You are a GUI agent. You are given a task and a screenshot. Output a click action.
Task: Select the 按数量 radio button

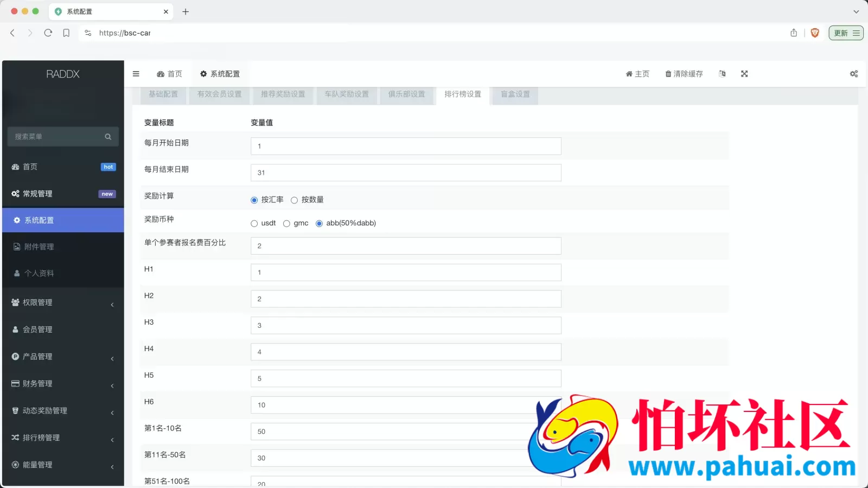(x=294, y=200)
